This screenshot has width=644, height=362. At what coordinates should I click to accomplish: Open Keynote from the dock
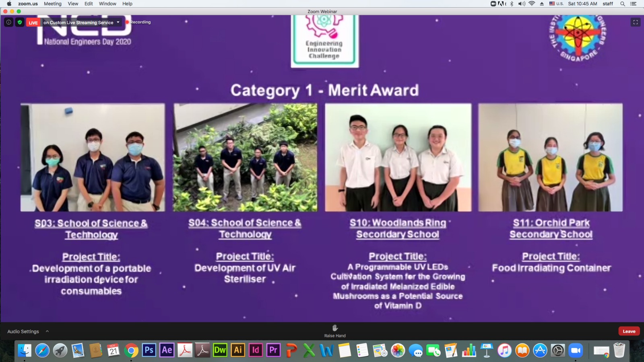(487, 350)
